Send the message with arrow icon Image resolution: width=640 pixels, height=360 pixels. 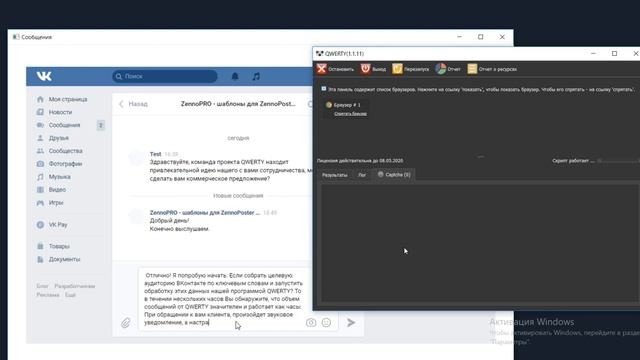351,323
